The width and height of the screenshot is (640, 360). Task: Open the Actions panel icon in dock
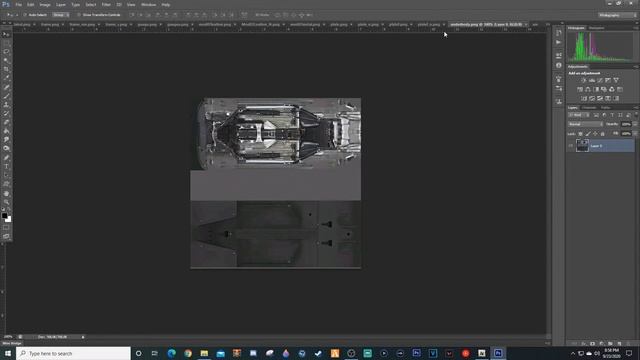[x=559, y=42]
